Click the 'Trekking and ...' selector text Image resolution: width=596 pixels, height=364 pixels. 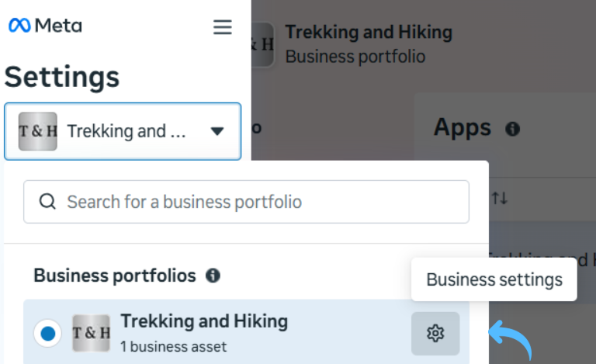[126, 131]
